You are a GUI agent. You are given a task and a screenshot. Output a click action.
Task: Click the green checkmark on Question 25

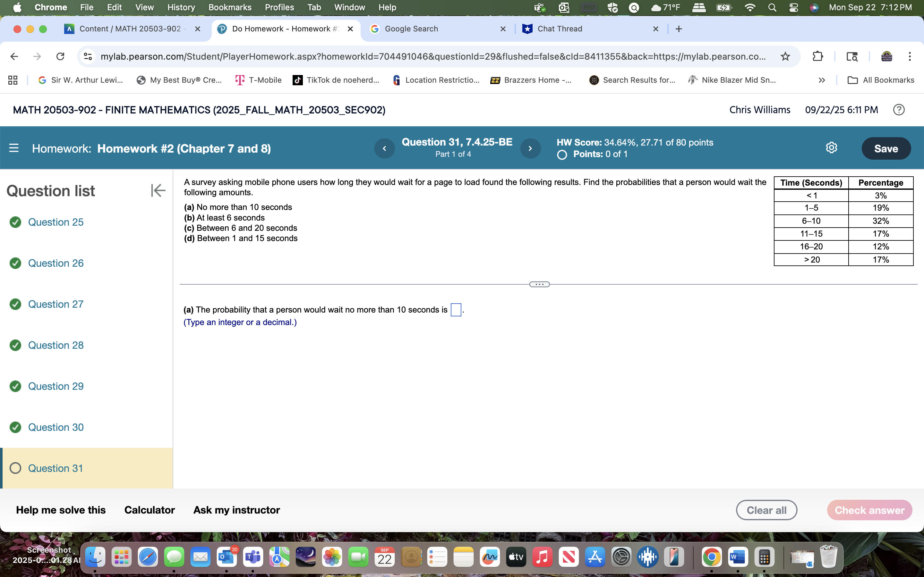15,222
